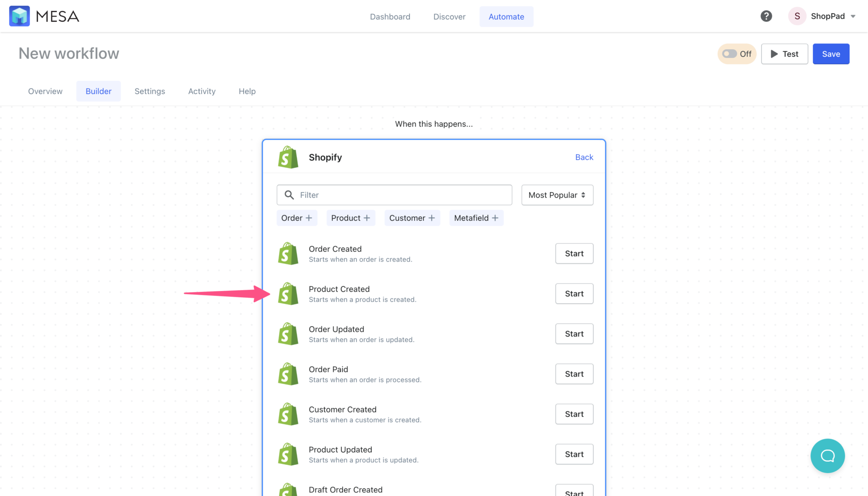Click the Shopify icon beside Customer Created
This screenshot has height=496, width=868.
288,414
